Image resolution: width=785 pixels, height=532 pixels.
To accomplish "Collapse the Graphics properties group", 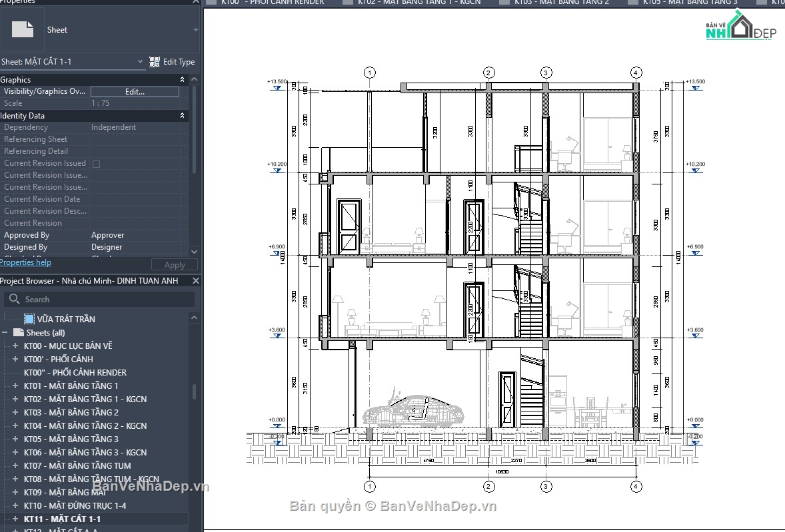I will click(182, 79).
